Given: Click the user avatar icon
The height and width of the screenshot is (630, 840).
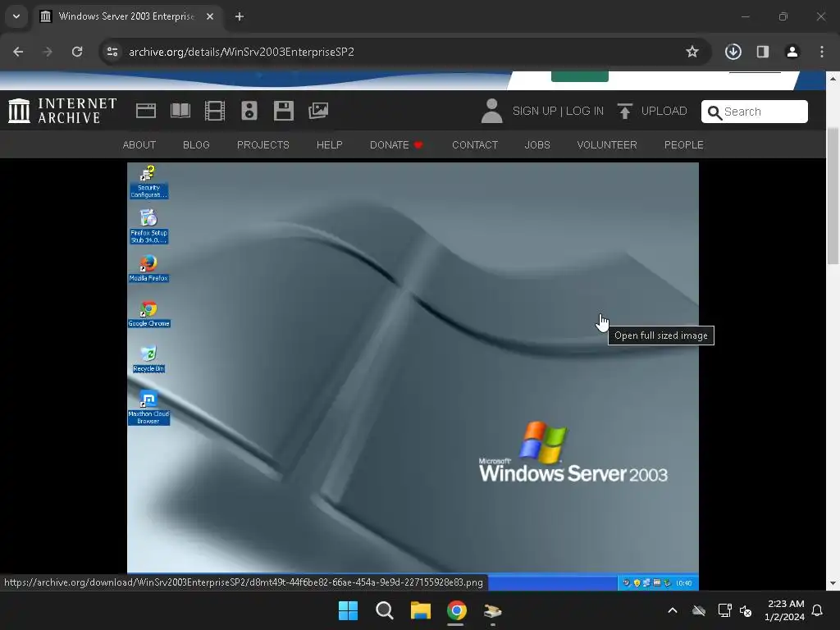Looking at the screenshot, I should tap(491, 111).
